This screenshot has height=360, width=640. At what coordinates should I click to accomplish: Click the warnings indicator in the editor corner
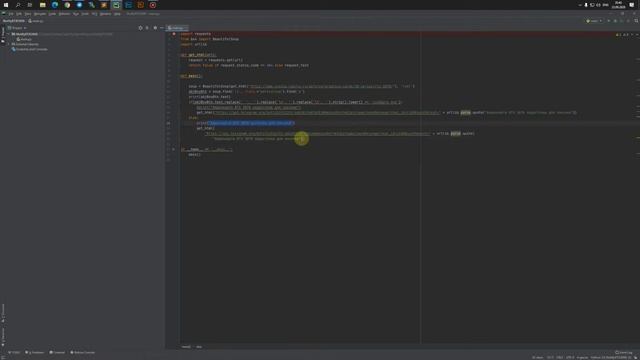pyautogui.click(x=622, y=35)
